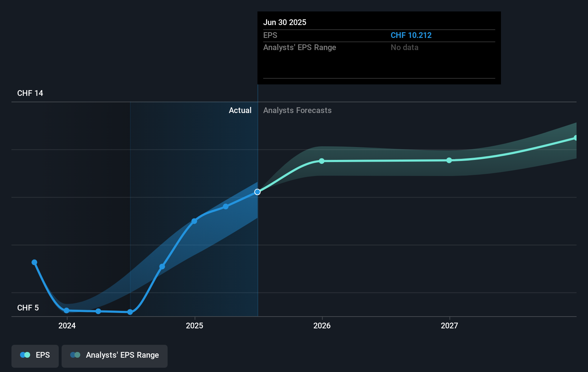
Task: Select the blue dot in the EPS legend
Action: click(23, 355)
